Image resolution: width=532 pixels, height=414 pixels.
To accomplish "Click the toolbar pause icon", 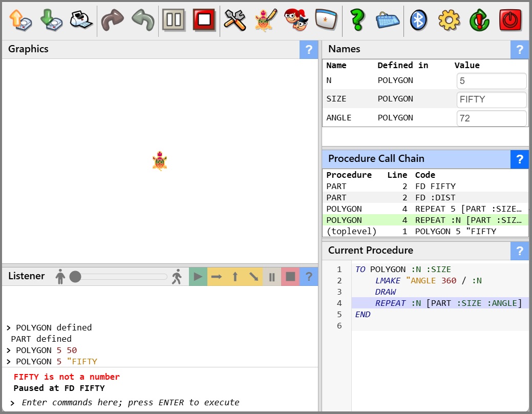I will pos(173,20).
